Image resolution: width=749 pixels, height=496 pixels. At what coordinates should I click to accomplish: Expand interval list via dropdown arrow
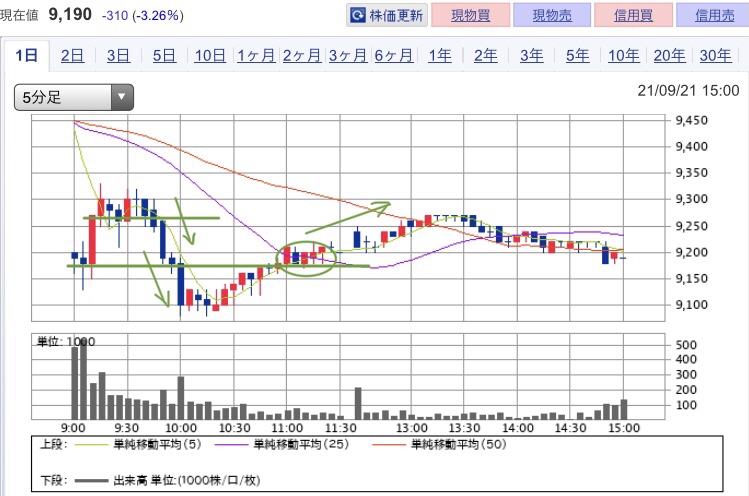click(x=122, y=97)
